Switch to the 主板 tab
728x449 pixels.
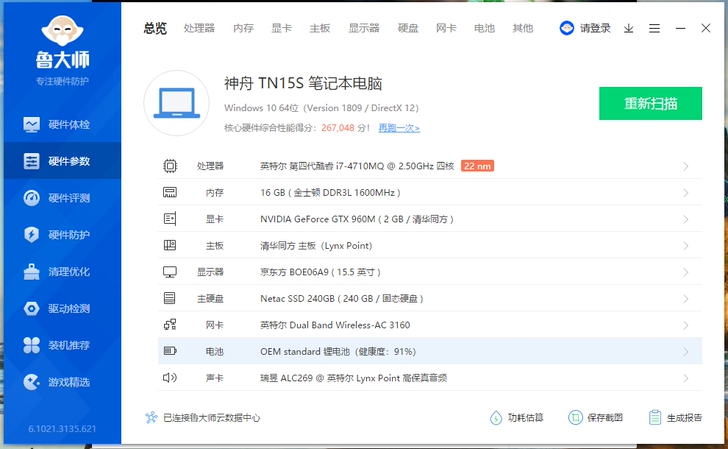coord(320,28)
